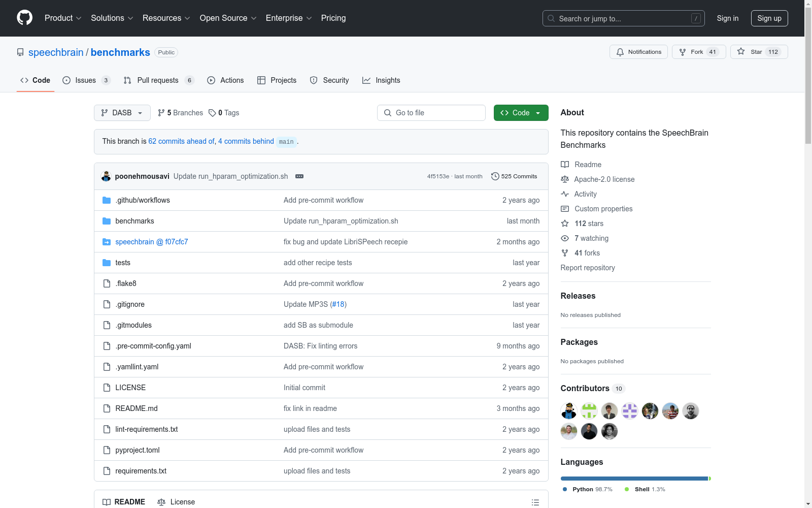This screenshot has width=812, height=508.
Task: Switch to the Projects tab
Action: point(277,80)
